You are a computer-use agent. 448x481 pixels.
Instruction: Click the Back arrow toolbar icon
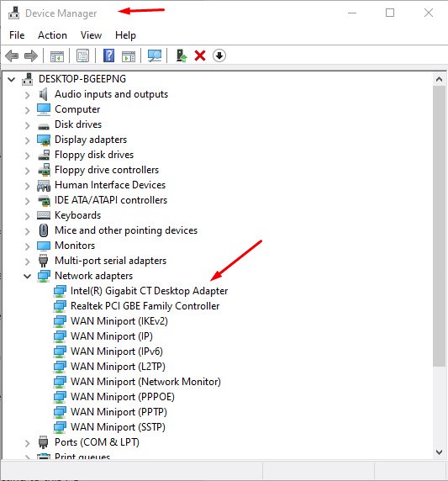[12, 55]
